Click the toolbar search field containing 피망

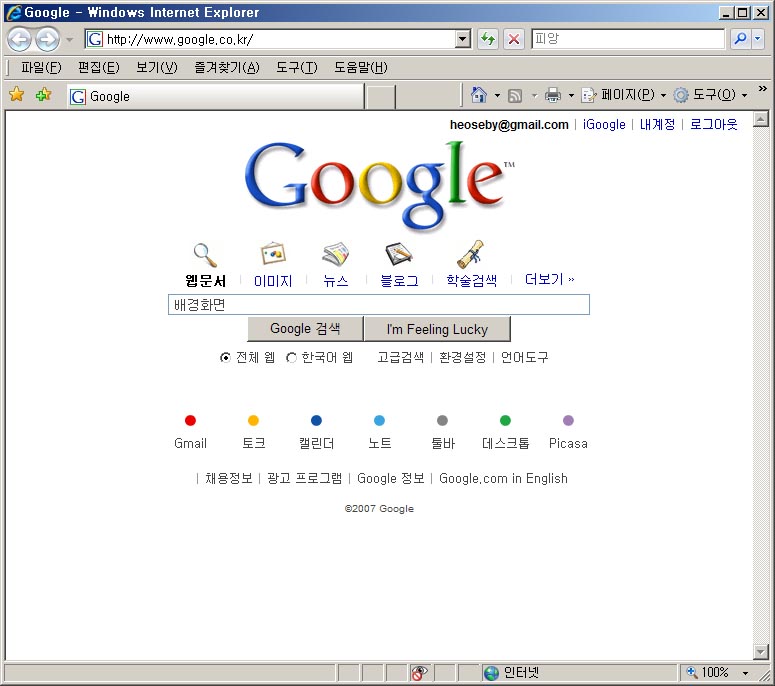(628, 39)
